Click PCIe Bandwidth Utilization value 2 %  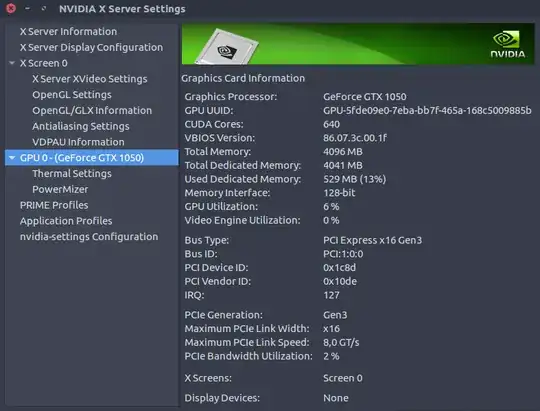point(331,356)
